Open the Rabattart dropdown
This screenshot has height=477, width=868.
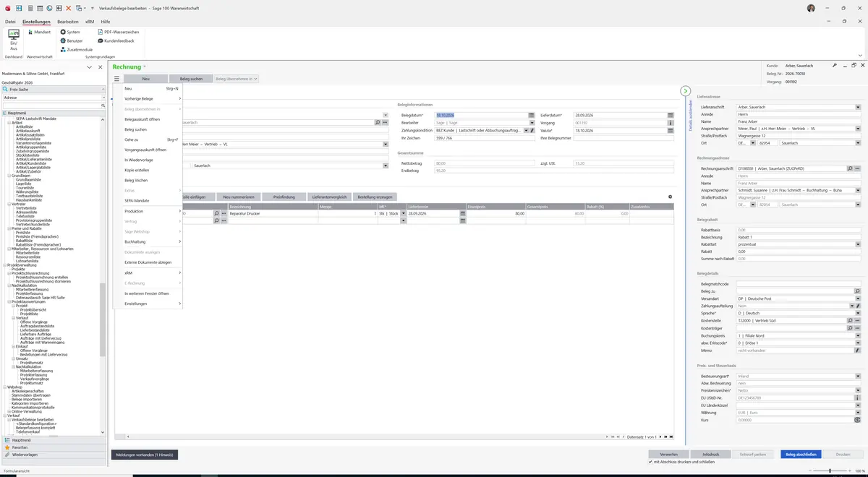[x=857, y=244]
